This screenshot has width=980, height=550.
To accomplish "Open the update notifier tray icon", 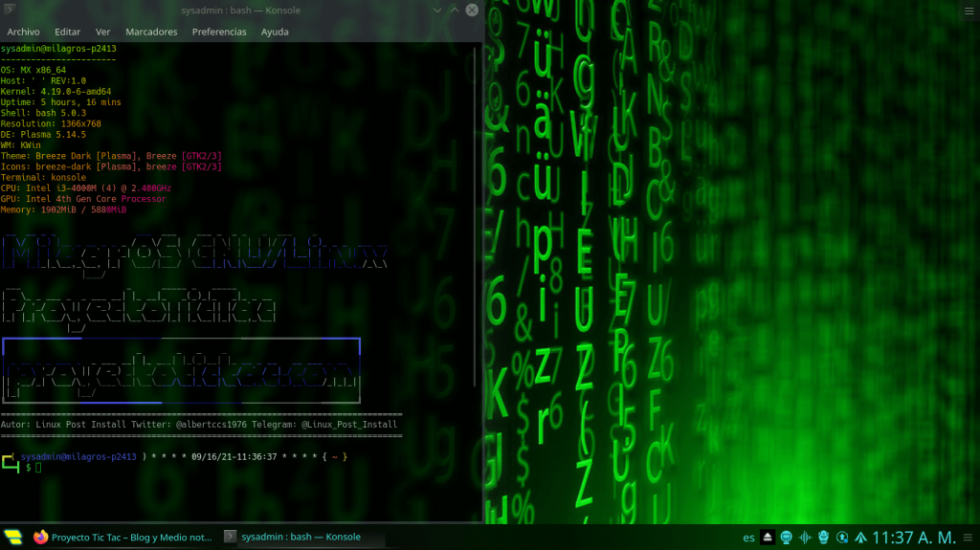I will 842,538.
